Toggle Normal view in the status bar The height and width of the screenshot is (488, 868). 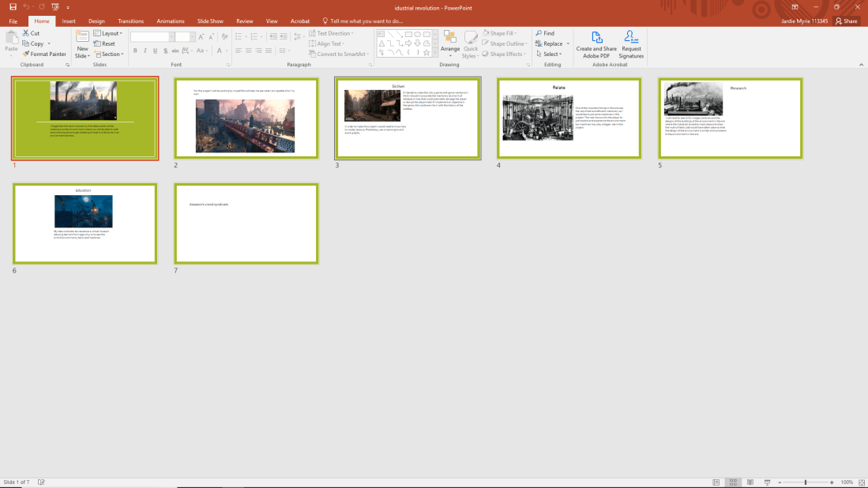(716, 482)
